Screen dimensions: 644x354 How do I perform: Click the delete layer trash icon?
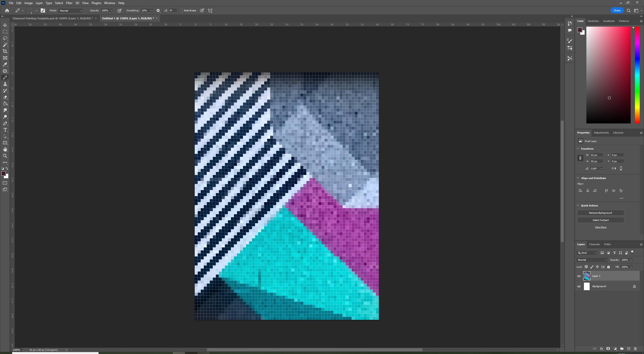coord(635,349)
